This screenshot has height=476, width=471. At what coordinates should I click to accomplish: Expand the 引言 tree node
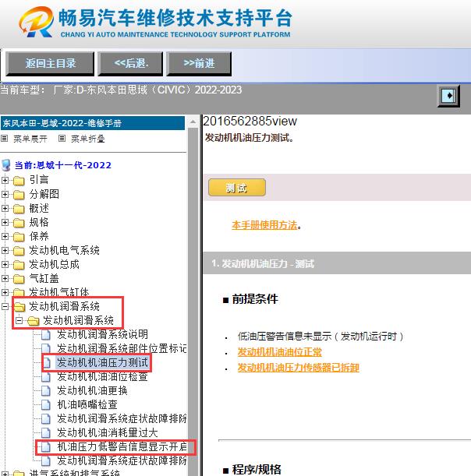click(5, 180)
